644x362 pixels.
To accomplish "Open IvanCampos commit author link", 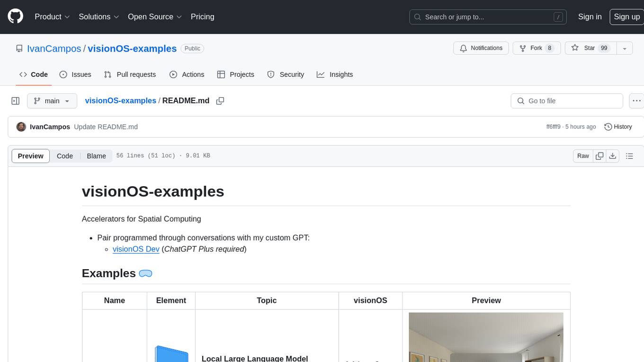I will [50, 127].
